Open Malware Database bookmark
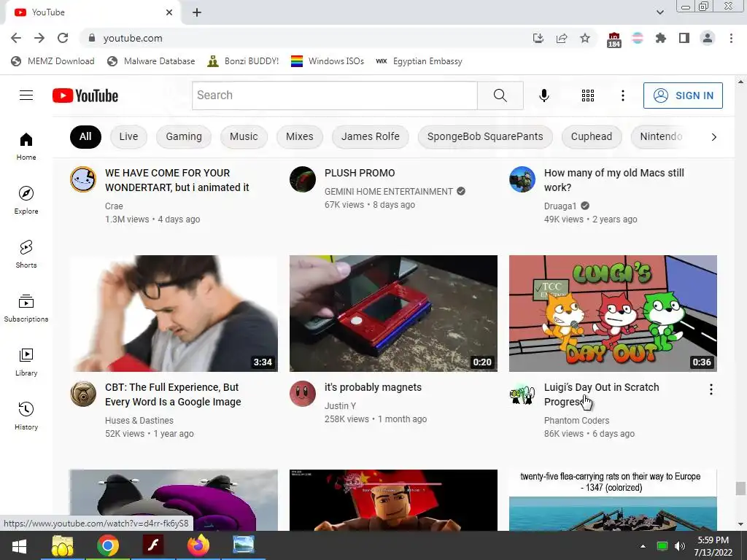The image size is (747, 560). point(152,61)
